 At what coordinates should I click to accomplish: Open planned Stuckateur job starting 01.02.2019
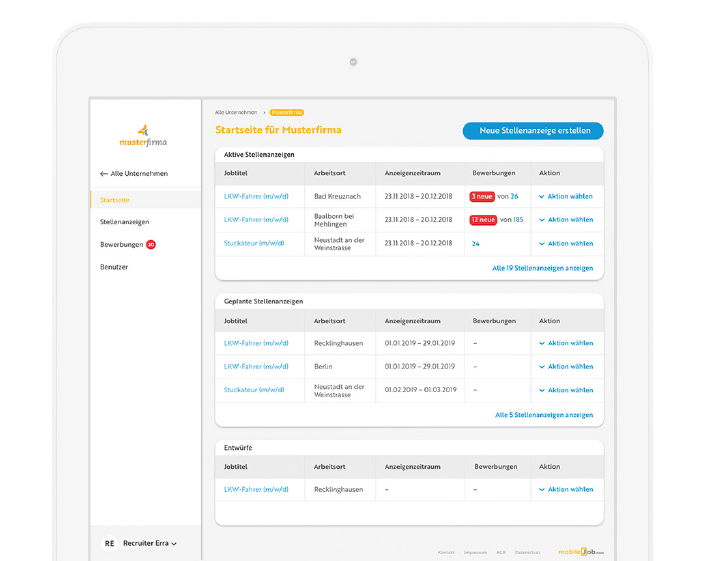tap(254, 390)
